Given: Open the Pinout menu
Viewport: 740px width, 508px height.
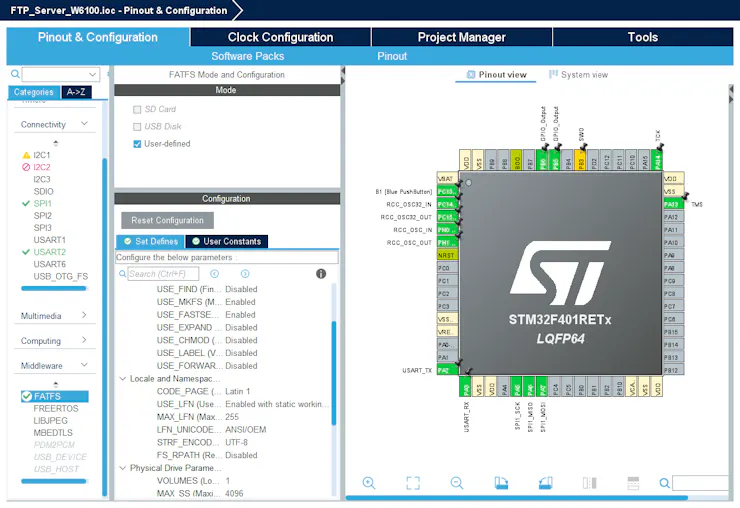Looking at the screenshot, I should pos(392,56).
